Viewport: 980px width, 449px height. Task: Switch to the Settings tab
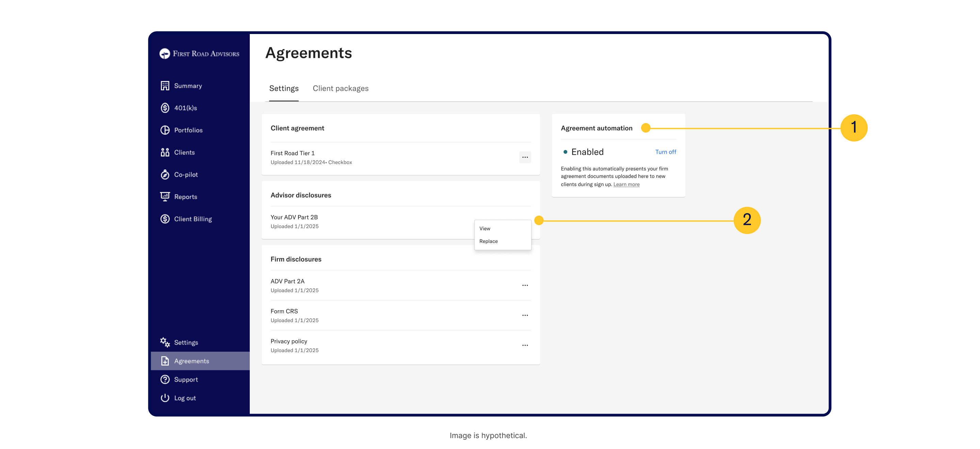pos(284,88)
